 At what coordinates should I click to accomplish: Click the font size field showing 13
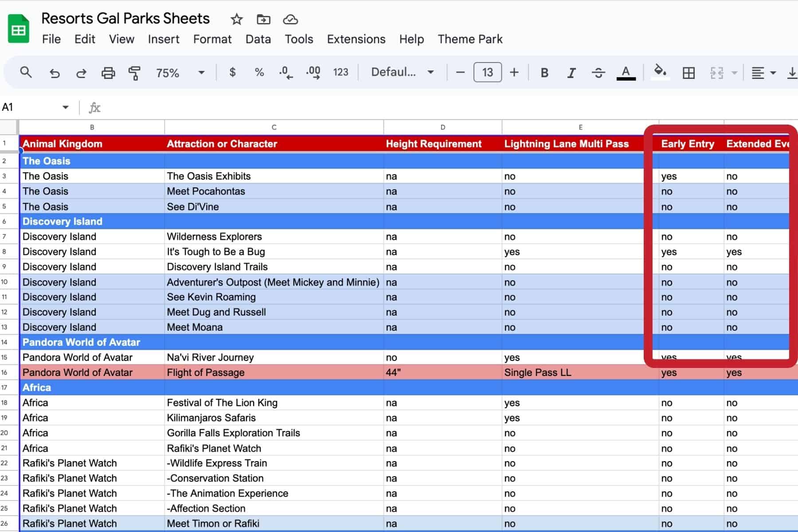(x=488, y=72)
